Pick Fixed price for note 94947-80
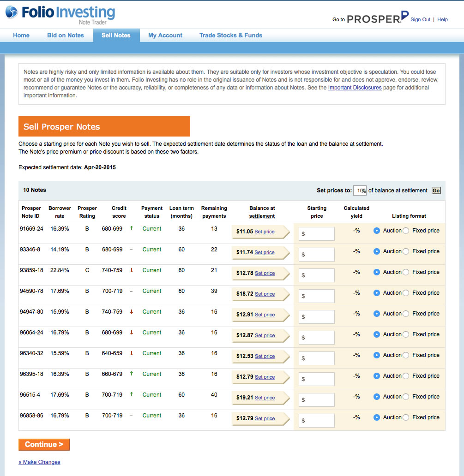 click(406, 314)
